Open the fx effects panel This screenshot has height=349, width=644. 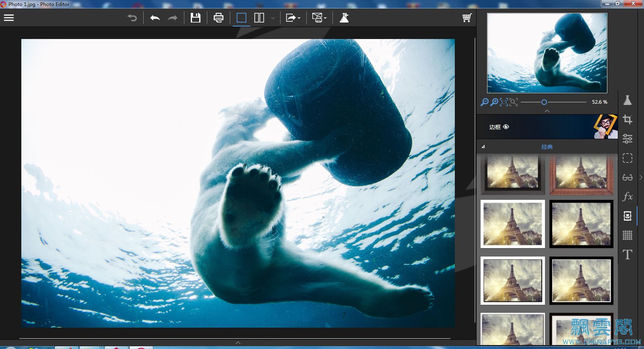point(627,197)
